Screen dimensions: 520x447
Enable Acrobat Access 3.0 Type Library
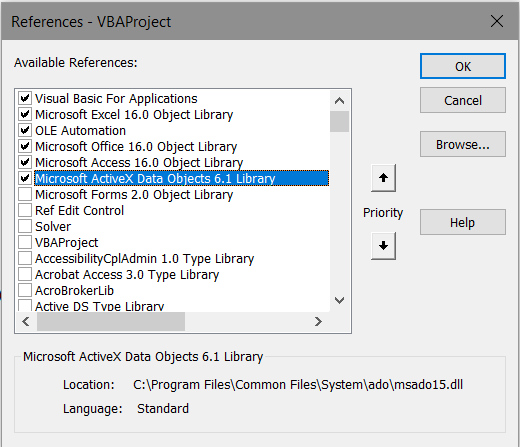(x=25, y=274)
